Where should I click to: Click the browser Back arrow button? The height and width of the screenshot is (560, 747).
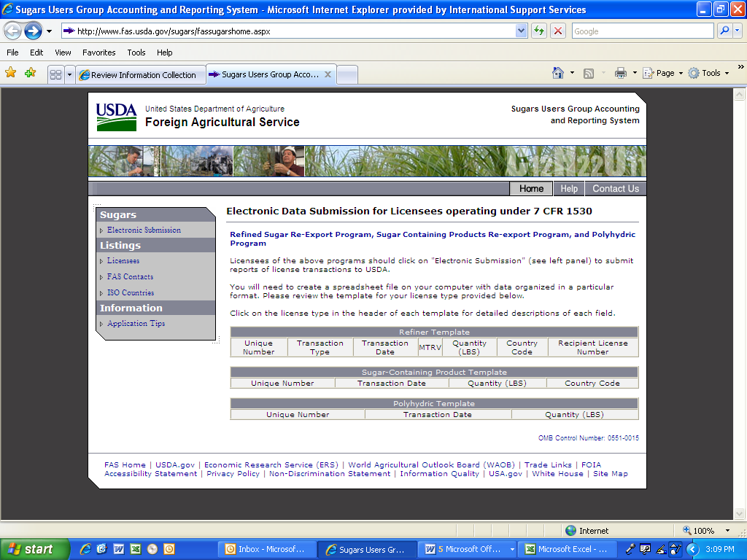click(x=13, y=31)
